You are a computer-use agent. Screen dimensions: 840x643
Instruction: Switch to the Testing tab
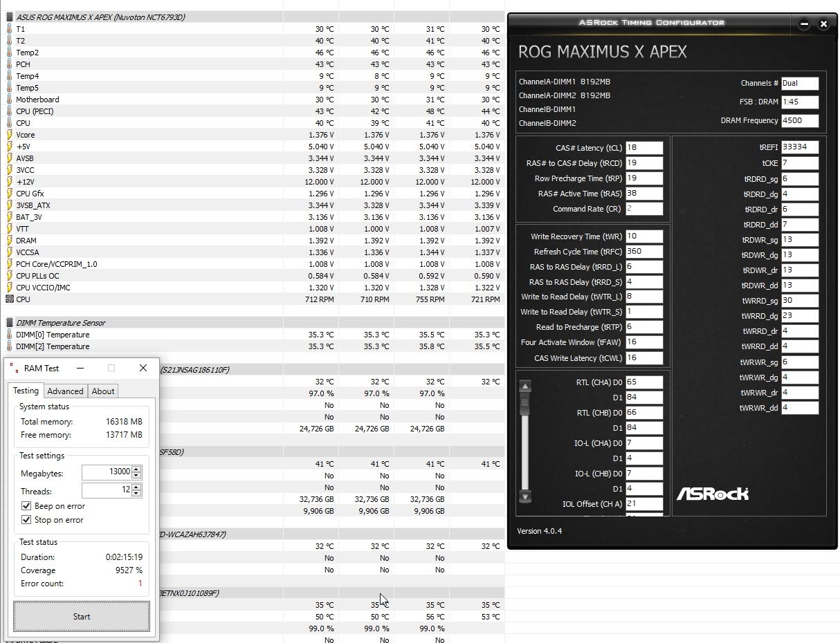pyautogui.click(x=26, y=391)
